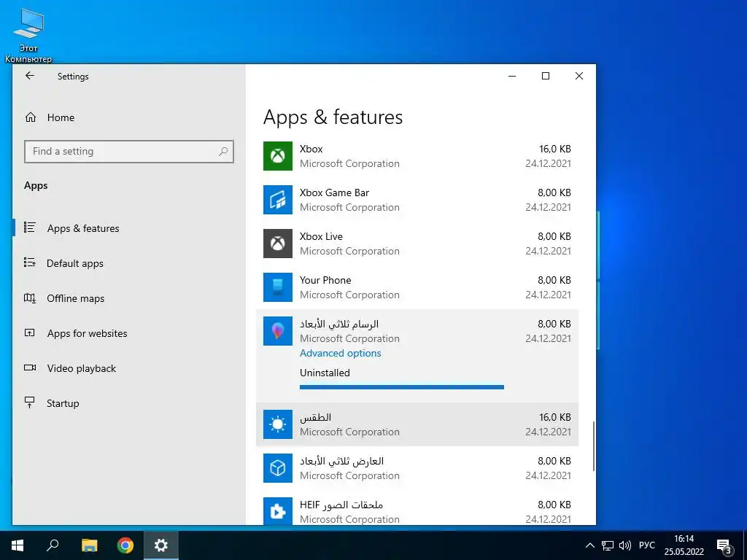Click the uninstall progress bar
Screen dimensions: 747x560
[x=402, y=387]
